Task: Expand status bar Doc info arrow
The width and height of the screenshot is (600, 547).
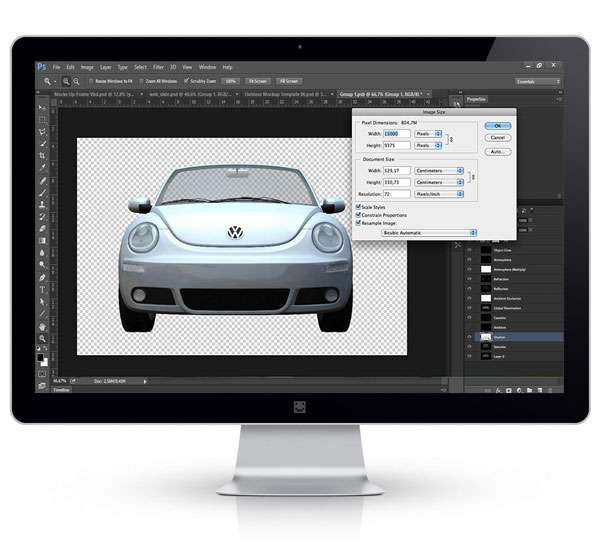Action: (x=145, y=381)
